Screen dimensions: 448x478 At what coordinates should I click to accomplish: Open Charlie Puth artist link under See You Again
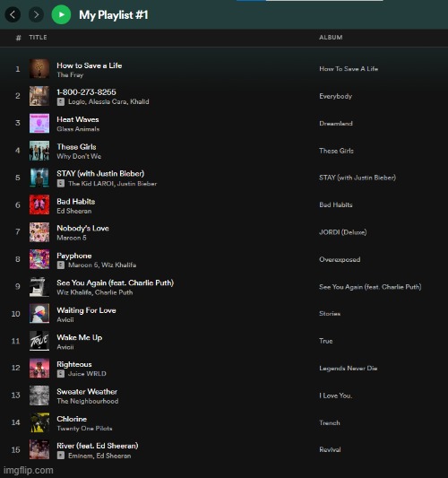coord(114,292)
